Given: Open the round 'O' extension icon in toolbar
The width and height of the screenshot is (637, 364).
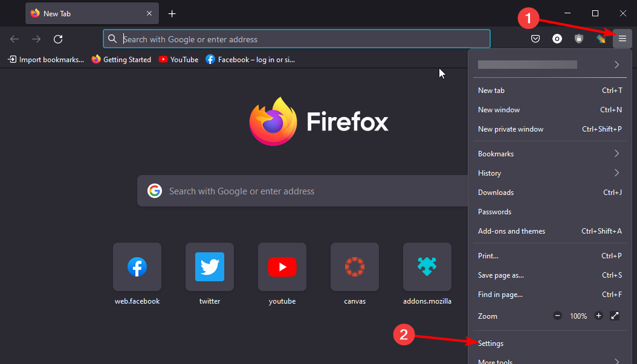Looking at the screenshot, I should (557, 39).
